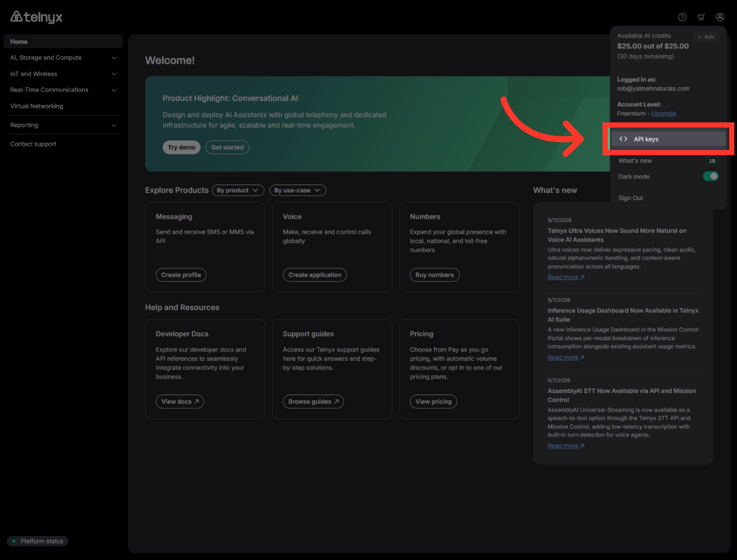Read more about AssemblyAI STT
The height and width of the screenshot is (560, 737).
tap(566, 446)
